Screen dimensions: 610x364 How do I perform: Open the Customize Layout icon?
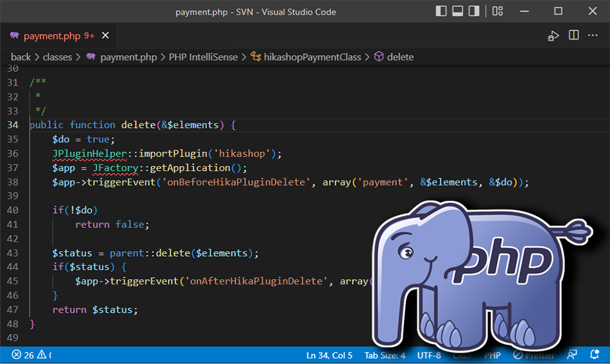coord(498,11)
